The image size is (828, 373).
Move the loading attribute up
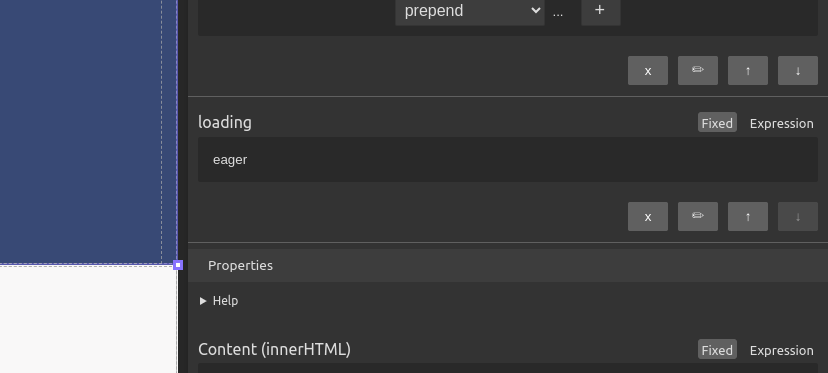748,216
